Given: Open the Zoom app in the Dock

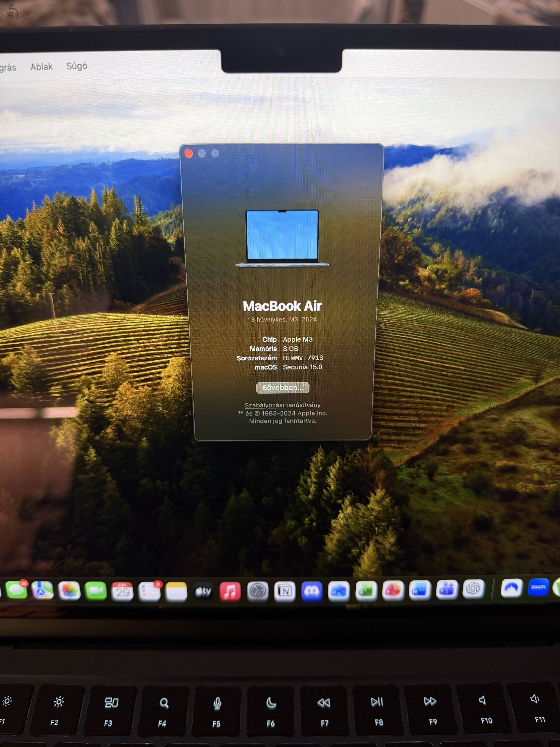Looking at the screenshot, I should coord(538,587).
